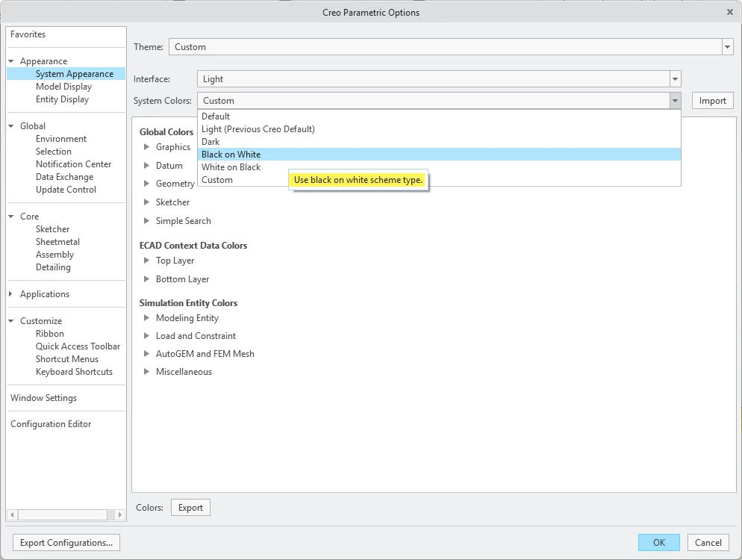
Task: Expand Load and Constraint group
Action: (x=147, y=336)
